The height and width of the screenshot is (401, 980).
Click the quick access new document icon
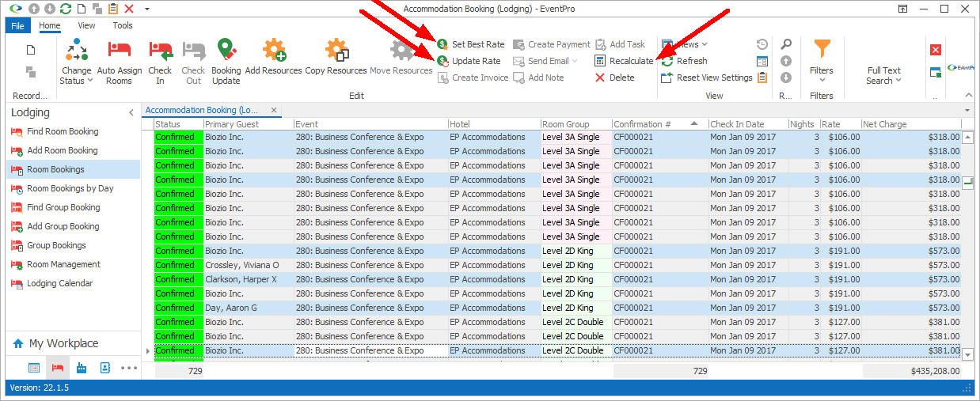(x=82, y=9)
